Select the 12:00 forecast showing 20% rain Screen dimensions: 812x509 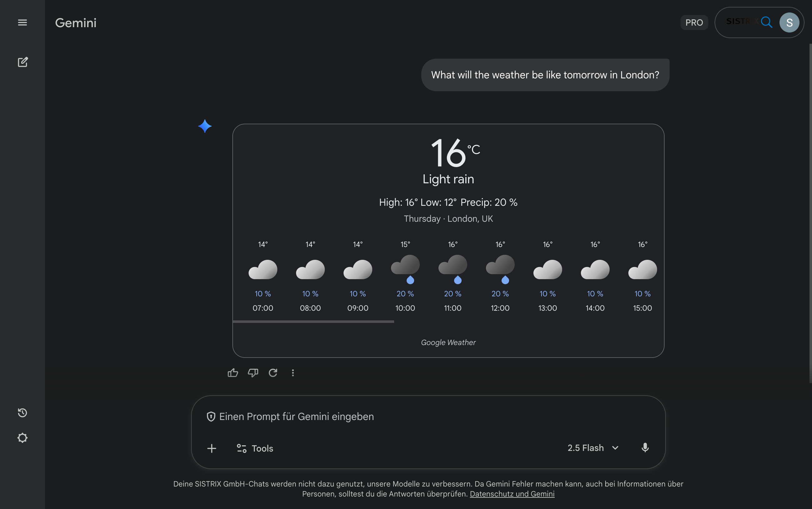coord(500,276)
